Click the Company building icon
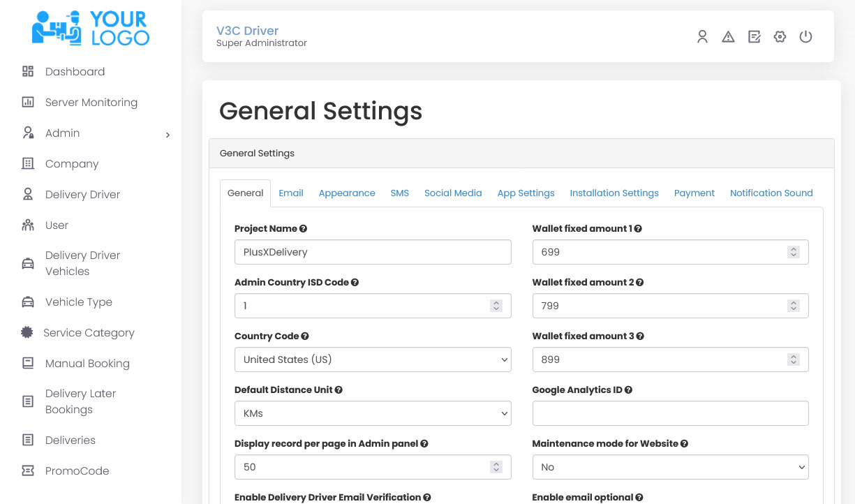 click(28, 163)
